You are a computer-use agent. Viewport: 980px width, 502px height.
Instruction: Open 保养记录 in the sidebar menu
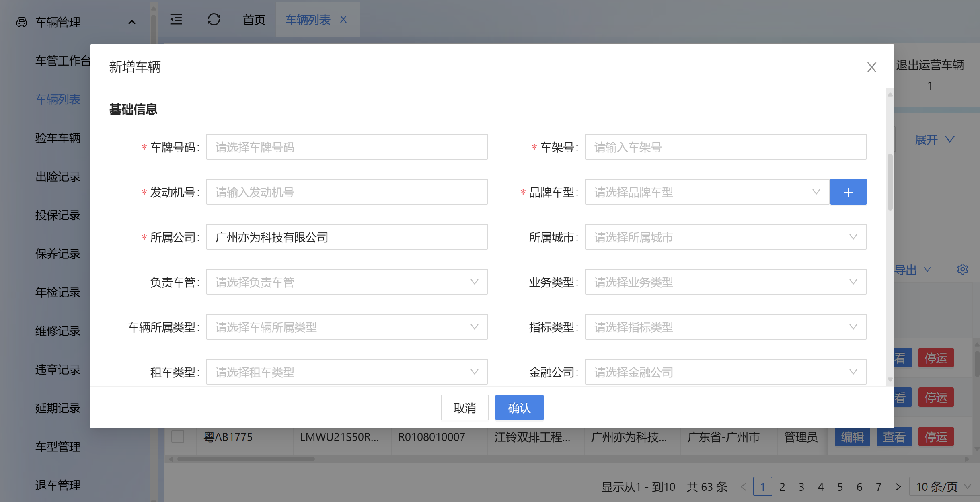58,254
